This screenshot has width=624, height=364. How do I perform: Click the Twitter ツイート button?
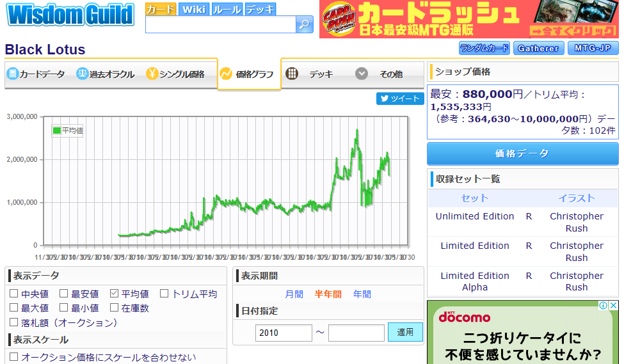400,99
